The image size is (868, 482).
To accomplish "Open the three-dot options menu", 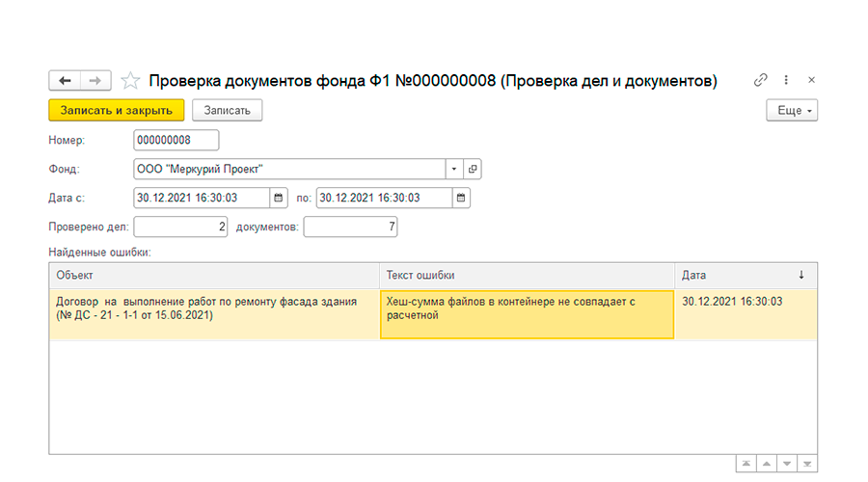I will tap(786, 80).
